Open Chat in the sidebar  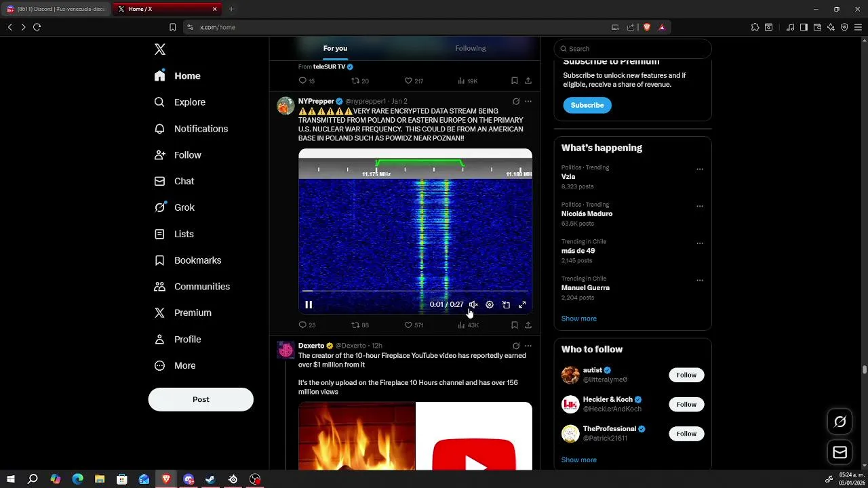(x=174, y=182)
